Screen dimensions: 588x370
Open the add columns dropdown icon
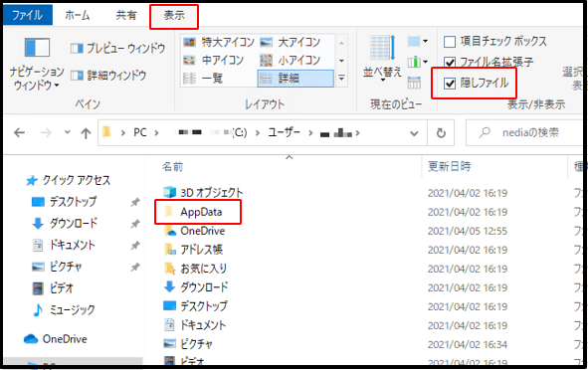click(x=418, y=62)
